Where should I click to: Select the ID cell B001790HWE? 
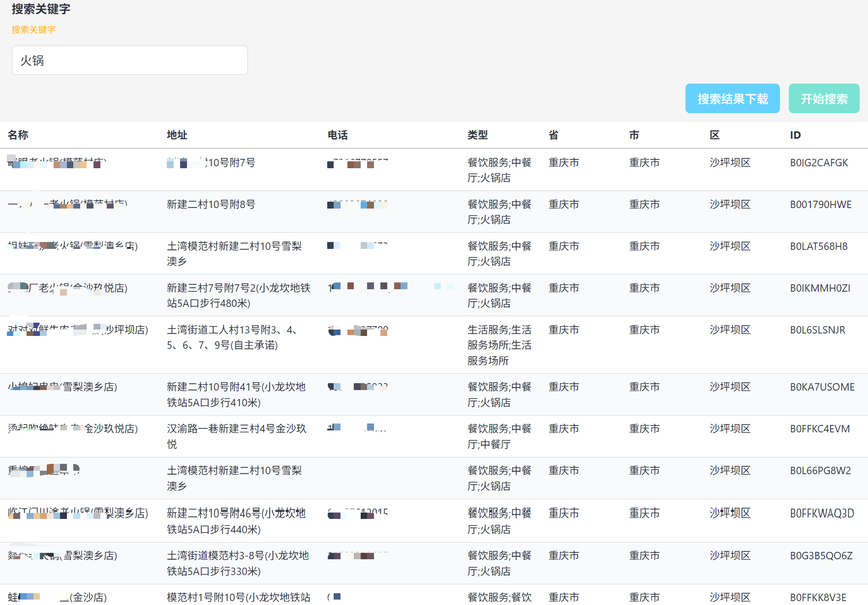820,205
